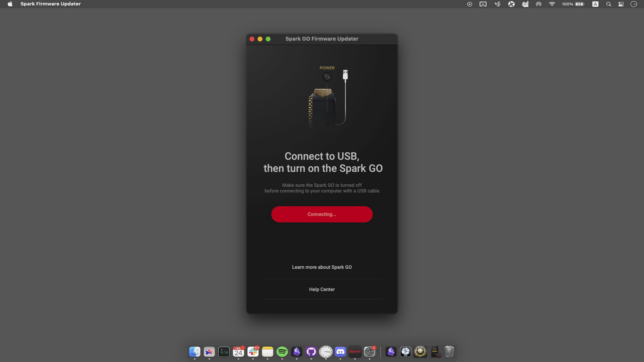The width and height of the screenshot is (644, 362).
Task: Open Logic Pro from the Dock
Action: (x=406, y=352)
